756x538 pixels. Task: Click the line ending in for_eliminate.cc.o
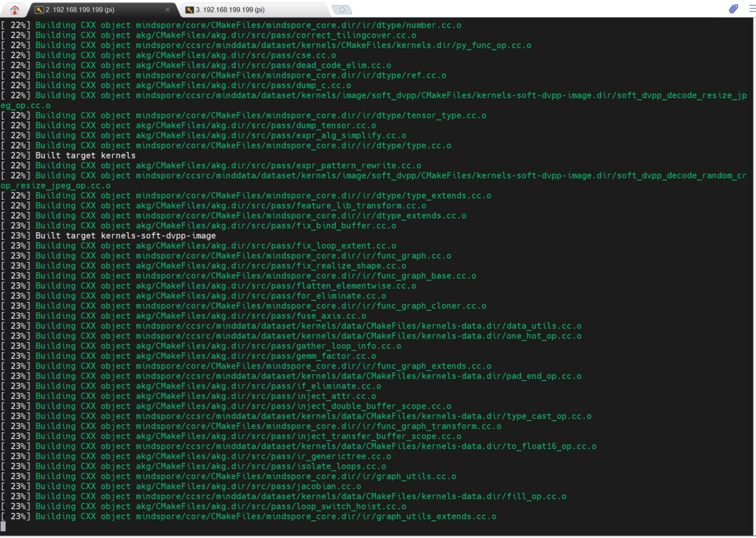pos(193,296)
